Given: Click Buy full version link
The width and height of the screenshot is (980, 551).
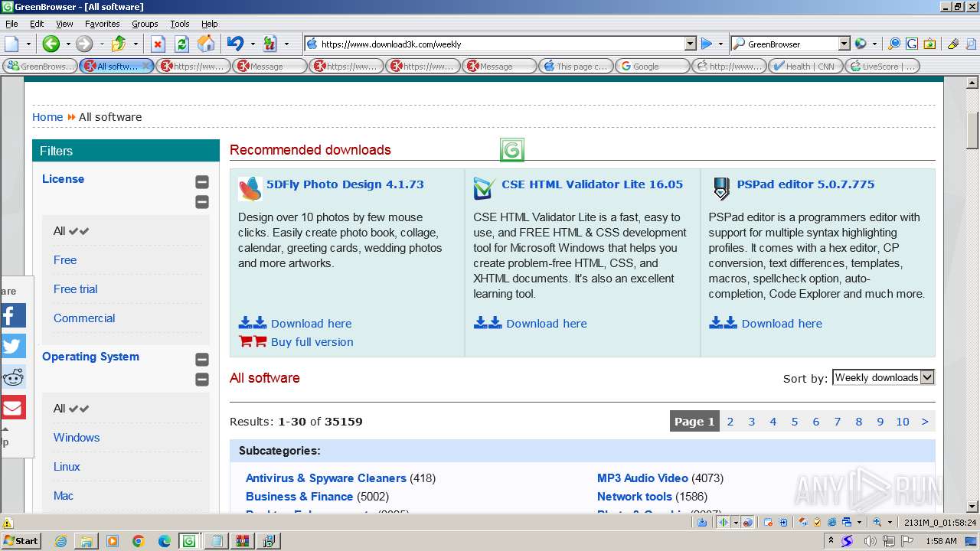Looking at the screenshot, I should pos(312,342).
